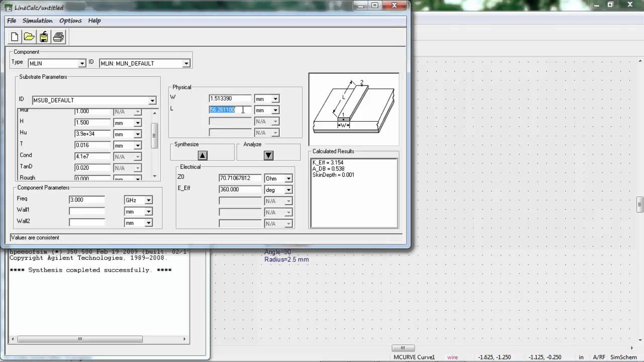The image size is (644, 362).
Task: Click the Analyze down-arrow button
Action: pos(269,155)
